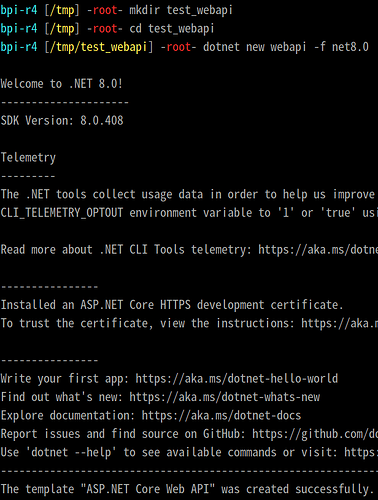The width and height of the screenshot is (378, 500).
Task: Click "Use 'dotnet --help'" line
Action: (189, 452)
